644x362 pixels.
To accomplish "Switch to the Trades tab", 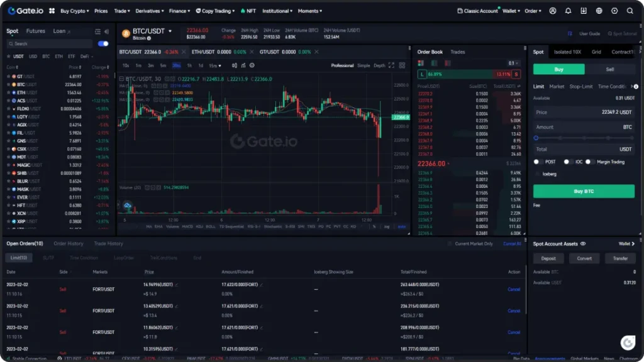I will click(458, 52).
